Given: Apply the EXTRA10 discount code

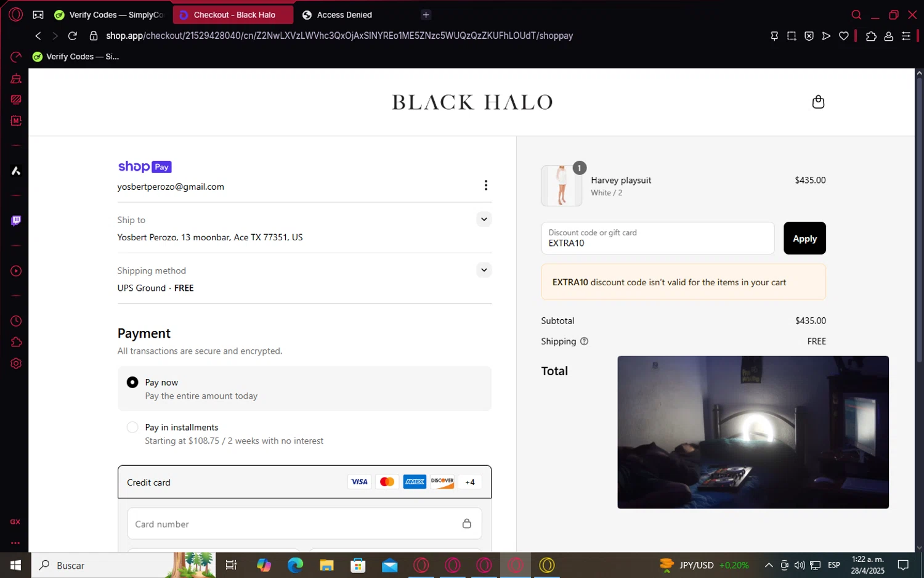Looking at the screenshot, I should pos(804,238).
